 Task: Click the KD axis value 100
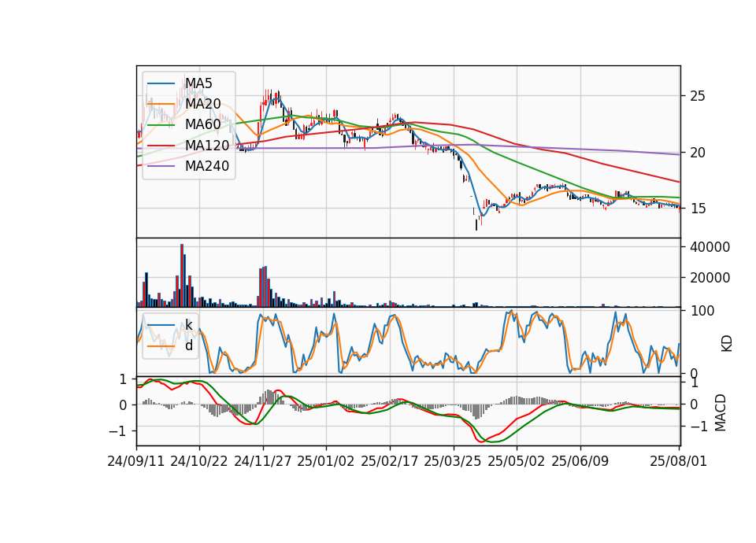pos(702,312)
